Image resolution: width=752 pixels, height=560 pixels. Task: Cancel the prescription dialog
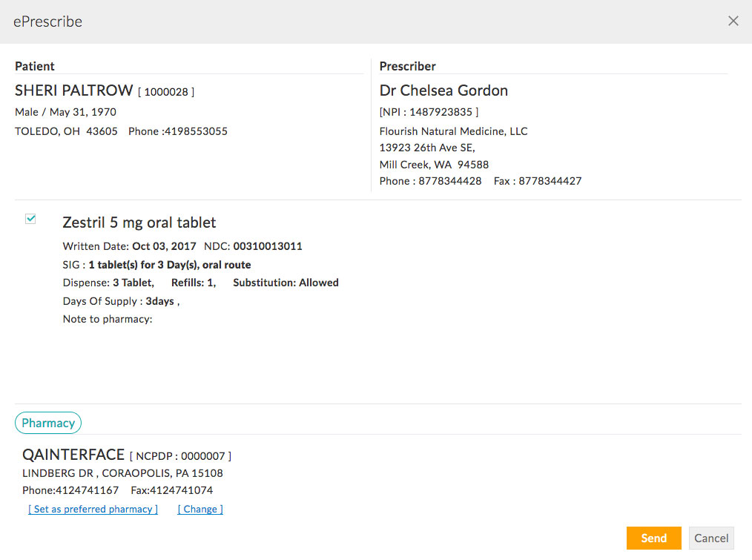711,538
